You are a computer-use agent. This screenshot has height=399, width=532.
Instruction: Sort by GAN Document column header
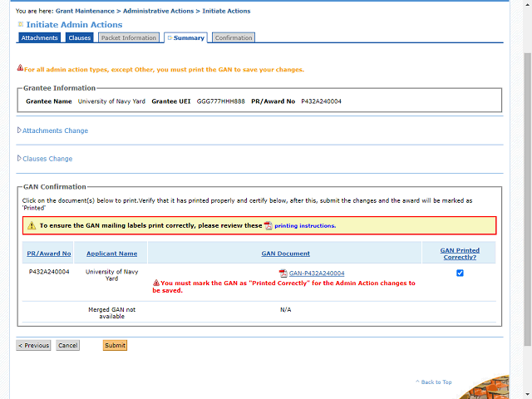(285, 254)
